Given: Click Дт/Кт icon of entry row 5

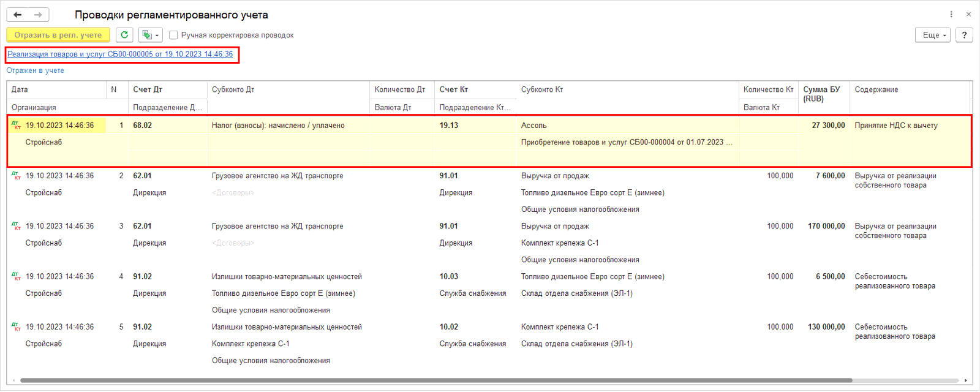Looking at the screenshot, I should 16,327.
